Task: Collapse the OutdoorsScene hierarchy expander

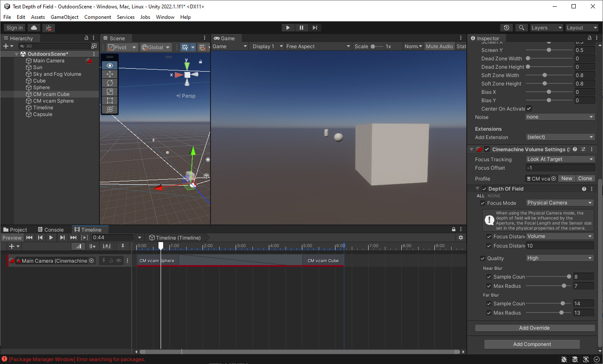Action: pos(16,54)
